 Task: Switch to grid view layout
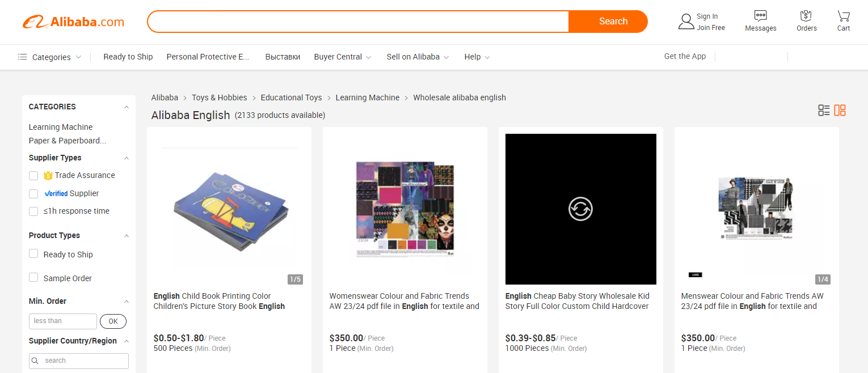point(840,111)
